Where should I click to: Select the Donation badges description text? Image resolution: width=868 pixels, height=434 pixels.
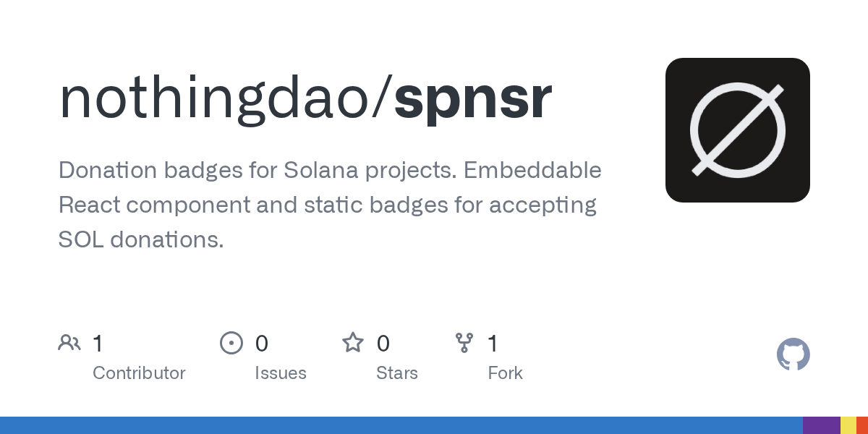pyautogui.click(x=329, y=205)
